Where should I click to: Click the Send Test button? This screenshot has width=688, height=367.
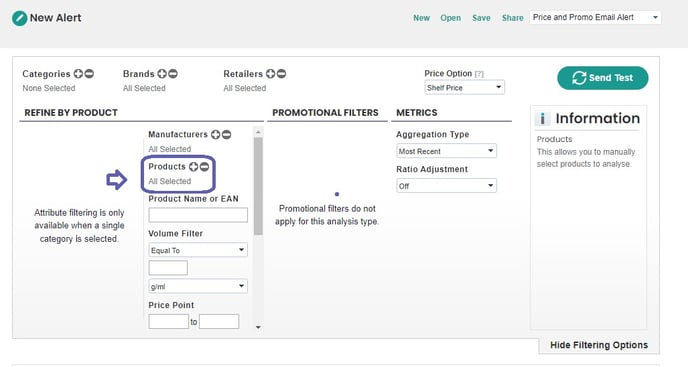click(602, 78)
